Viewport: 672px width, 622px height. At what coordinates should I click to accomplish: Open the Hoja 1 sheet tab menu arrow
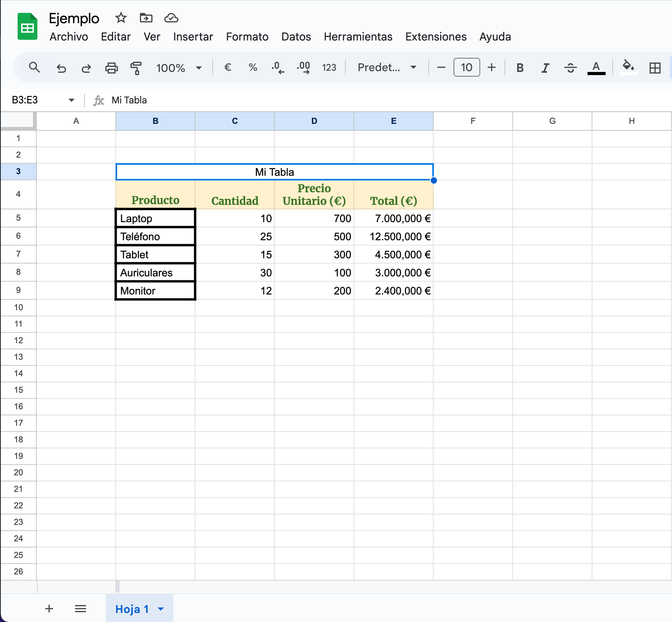click(161, 609)
